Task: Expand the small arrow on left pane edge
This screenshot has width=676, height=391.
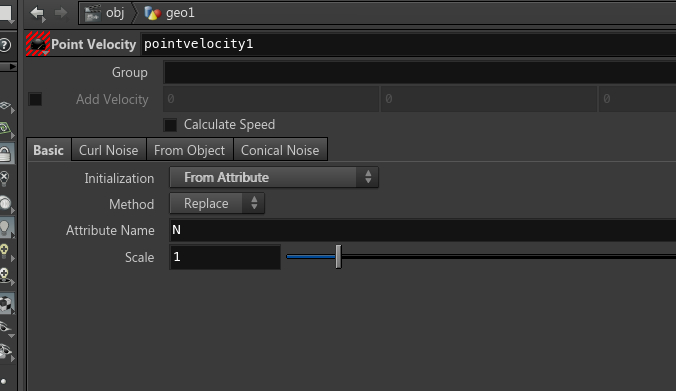Action: (13, 66)
